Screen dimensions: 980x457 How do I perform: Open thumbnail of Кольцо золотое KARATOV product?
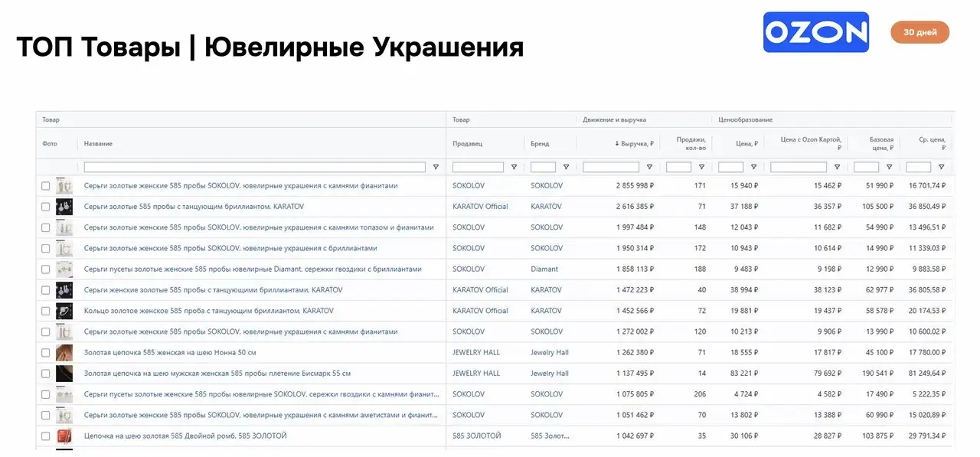tap(64, 311)
